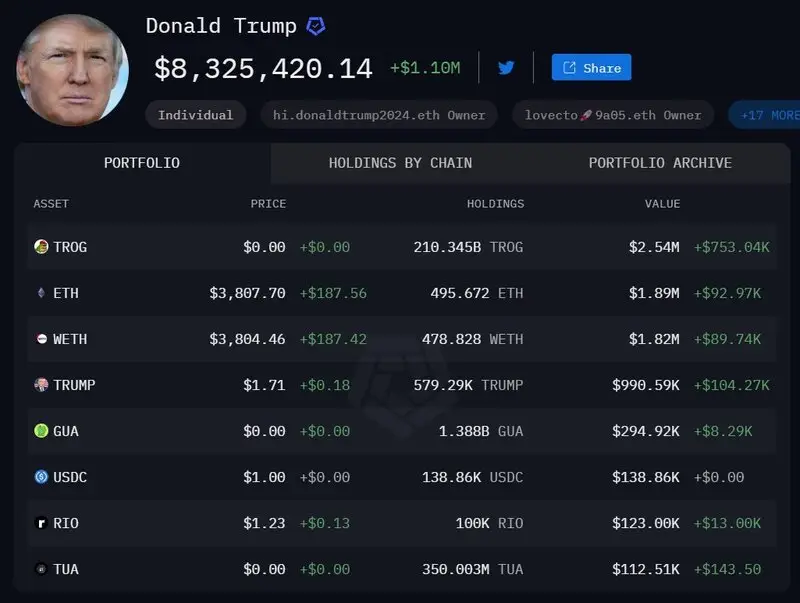Click the lovecto 9a05.eth Owner tag

tap(613, 115)
